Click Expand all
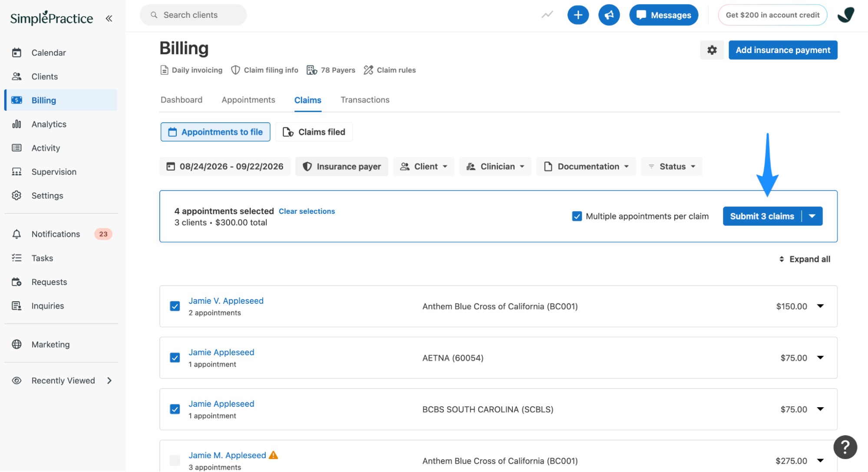Image resolution: width=868 pixels, height=472 pixels. 804,259
